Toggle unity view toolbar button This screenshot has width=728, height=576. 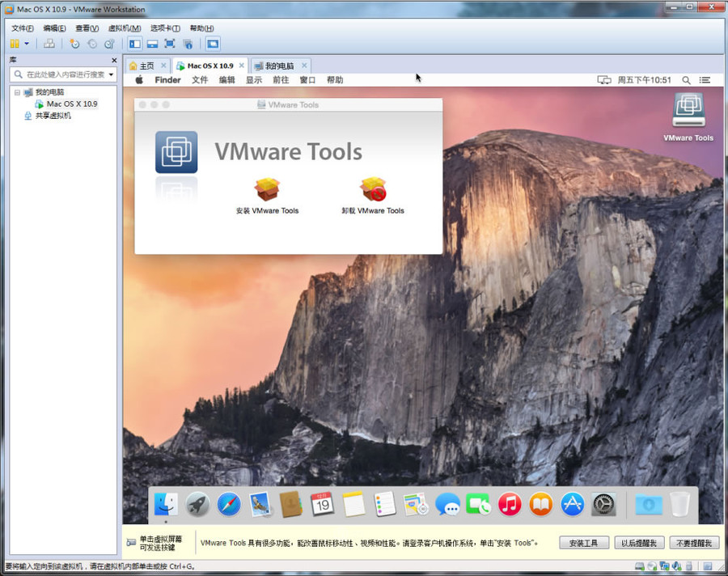(x=188, y=44)
